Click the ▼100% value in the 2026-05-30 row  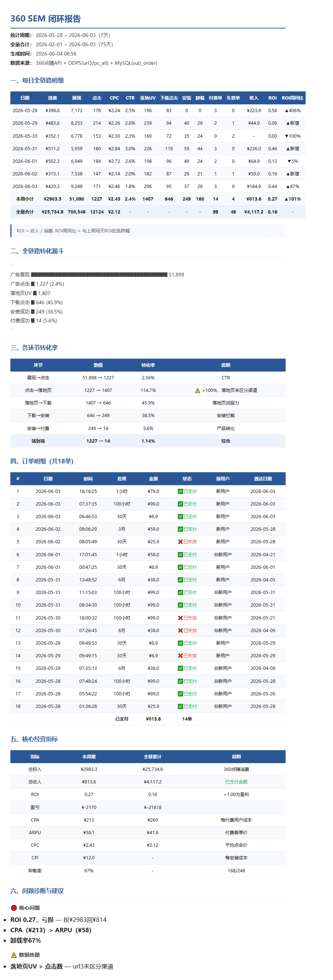[292, 136]
